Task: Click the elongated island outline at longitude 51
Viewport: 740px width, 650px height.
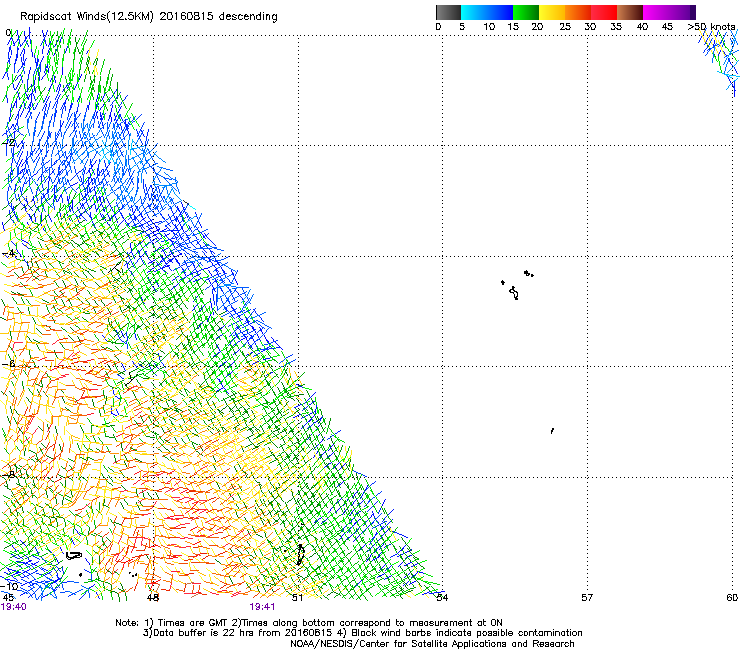Action: (x=300, y=555)
